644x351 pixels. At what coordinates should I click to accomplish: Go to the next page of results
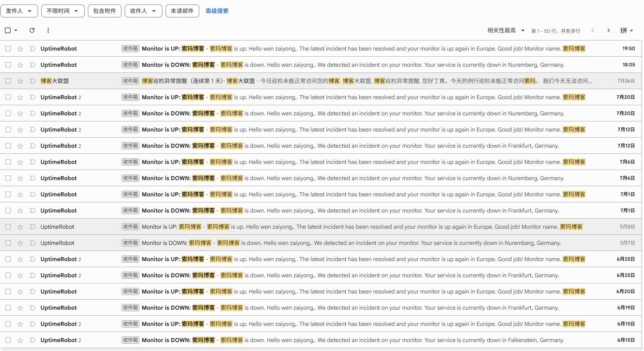(x=608, y=30)
